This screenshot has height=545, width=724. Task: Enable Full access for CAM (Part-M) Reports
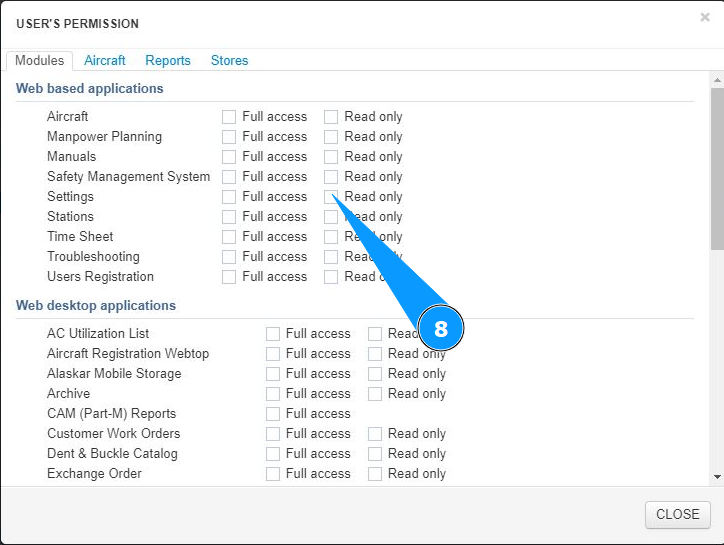(273, 414)
